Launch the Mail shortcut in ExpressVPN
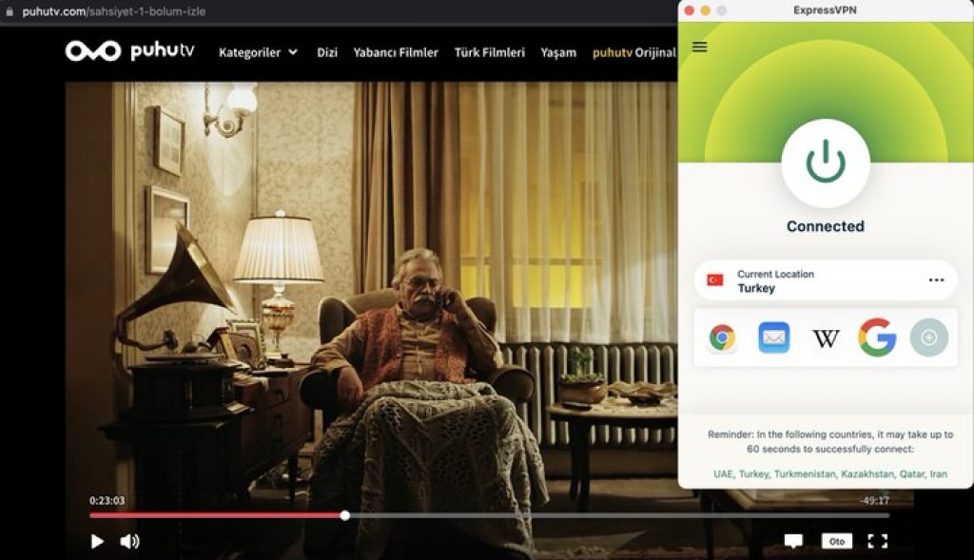The height and width of the screenshot is (560, 974). pos(774,338)
